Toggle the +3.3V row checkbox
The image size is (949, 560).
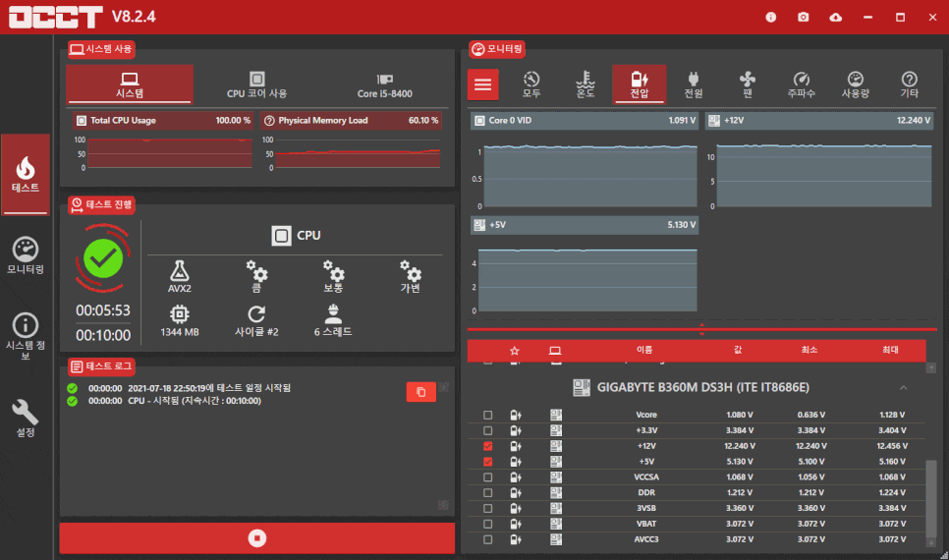tap(488, 430)
